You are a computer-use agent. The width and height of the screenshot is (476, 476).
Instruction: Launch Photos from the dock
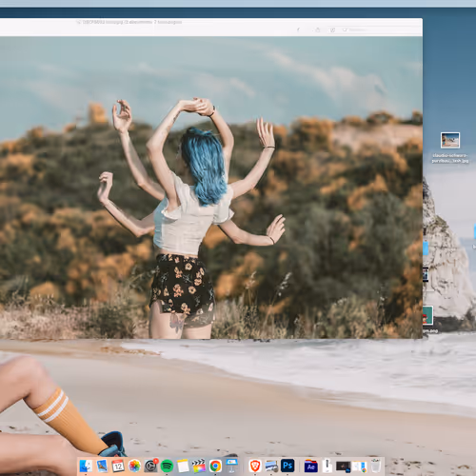point(134,466)
